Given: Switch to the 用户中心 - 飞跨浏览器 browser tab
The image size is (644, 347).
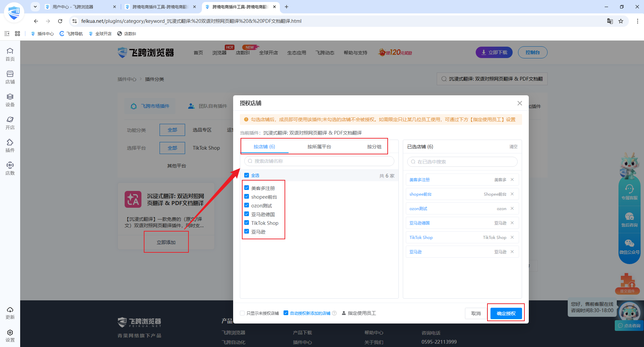Looking at the screenshot, I should pos(80,7).
